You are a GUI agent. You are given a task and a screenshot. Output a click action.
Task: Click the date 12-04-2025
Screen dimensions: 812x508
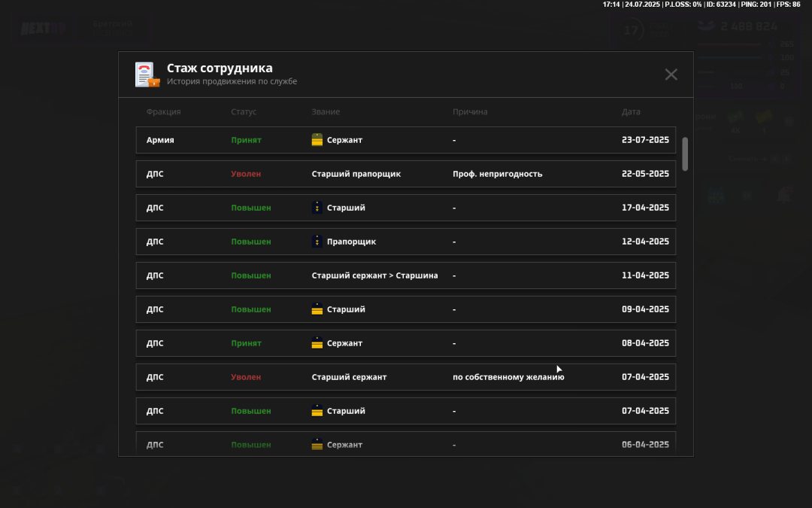645,242
